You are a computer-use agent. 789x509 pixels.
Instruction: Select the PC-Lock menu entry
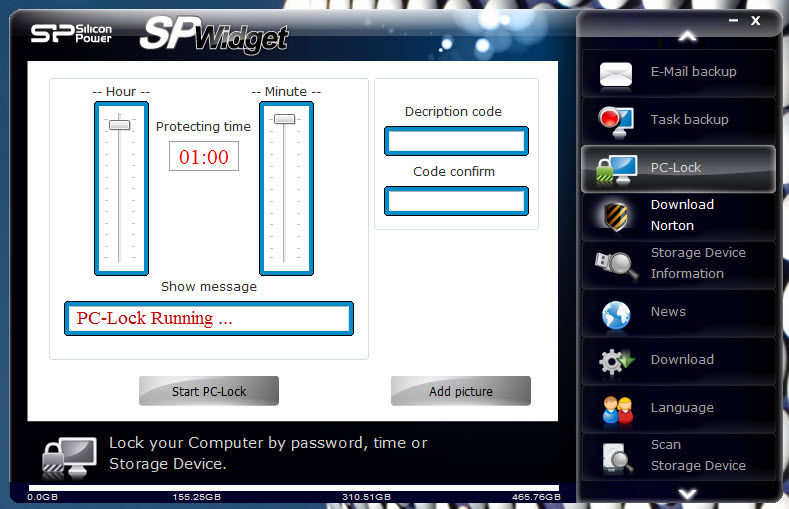click(678, 169)
